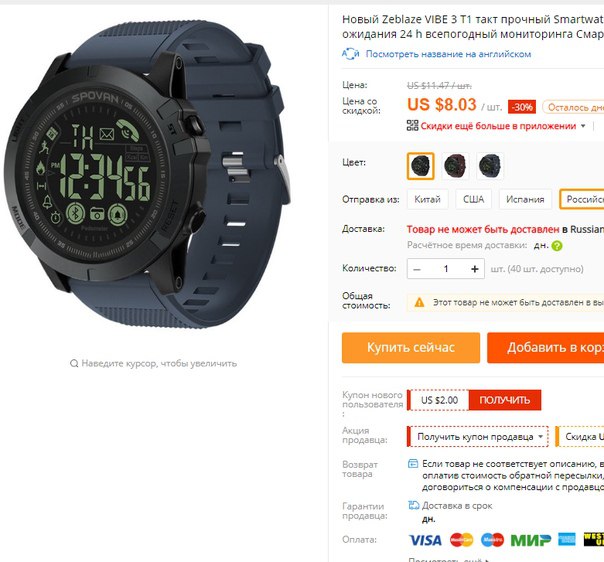Click the MasterCard payment icon
The height and width of the screenshot is (562, 604).
(461, 540)
